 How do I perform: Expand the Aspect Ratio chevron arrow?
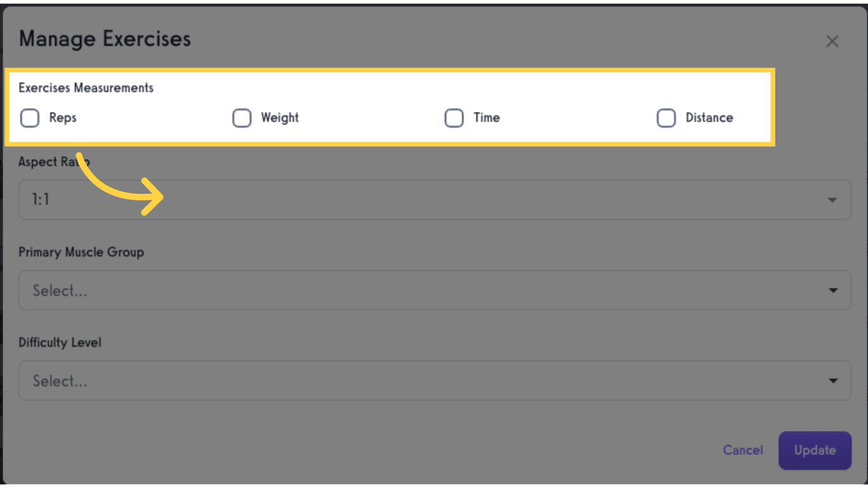pyautogui.click(x=832, y=199)
